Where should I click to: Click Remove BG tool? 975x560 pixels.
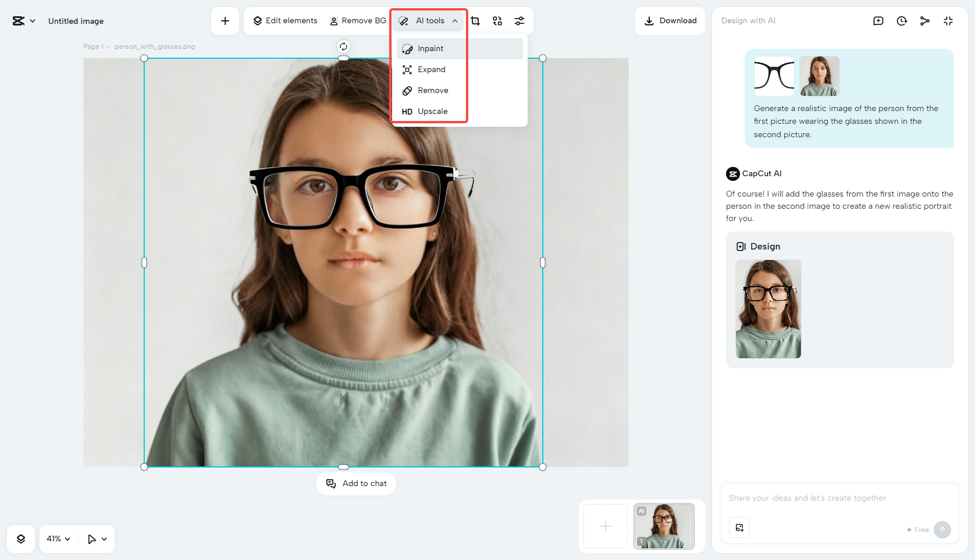pos(358,21)
